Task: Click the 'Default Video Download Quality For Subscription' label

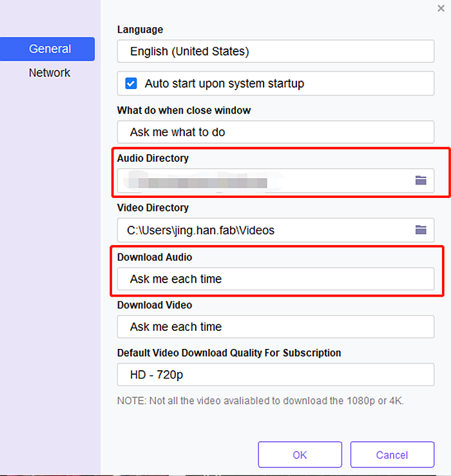Action: tap(229, 353)
